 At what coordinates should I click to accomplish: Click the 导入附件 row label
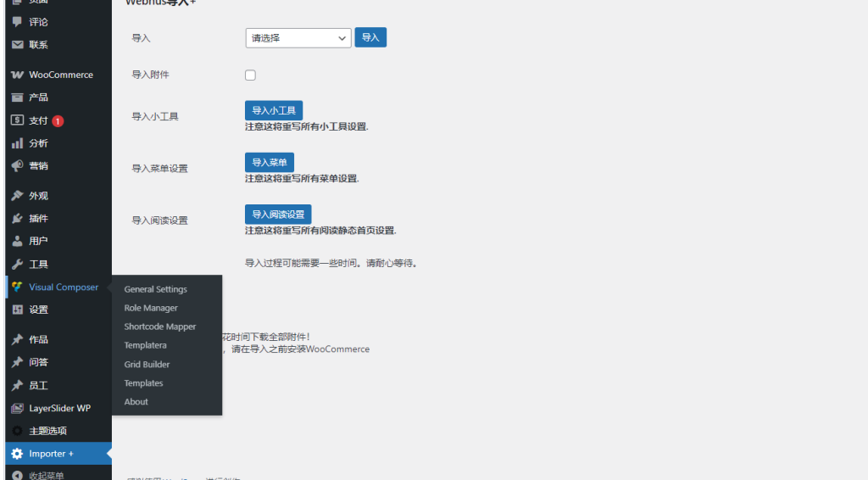click(x=150, y=75)
